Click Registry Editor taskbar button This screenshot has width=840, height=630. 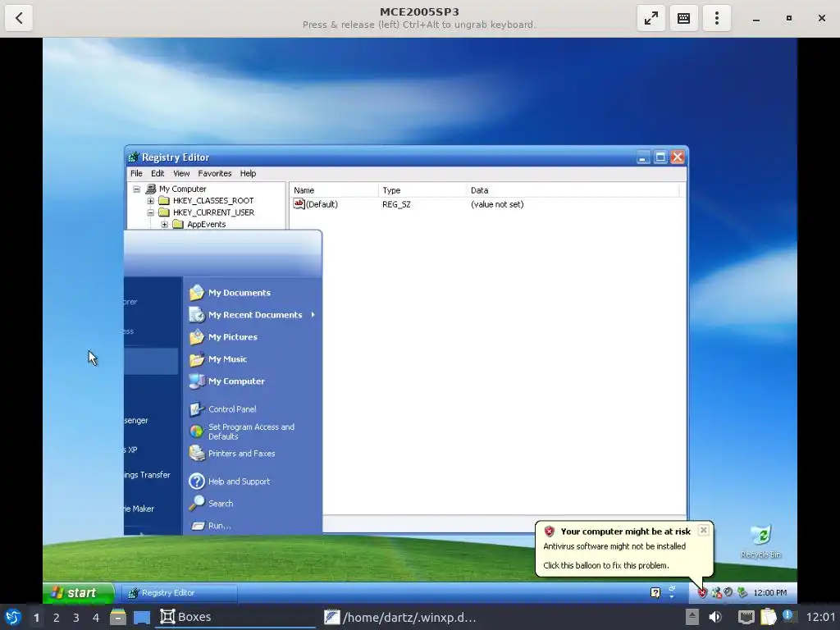pyautogui.click(x=178, y=592)
